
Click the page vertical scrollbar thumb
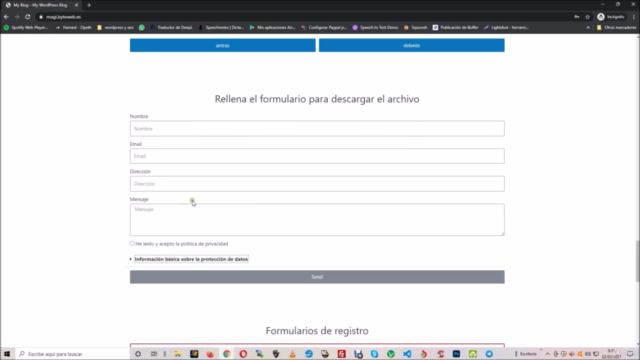click(x=637, y=261)
